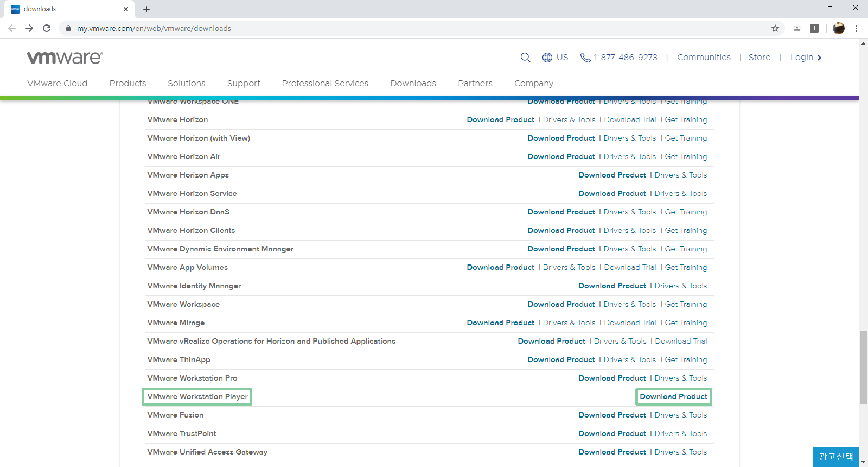Click the browser back arrow

12,28
